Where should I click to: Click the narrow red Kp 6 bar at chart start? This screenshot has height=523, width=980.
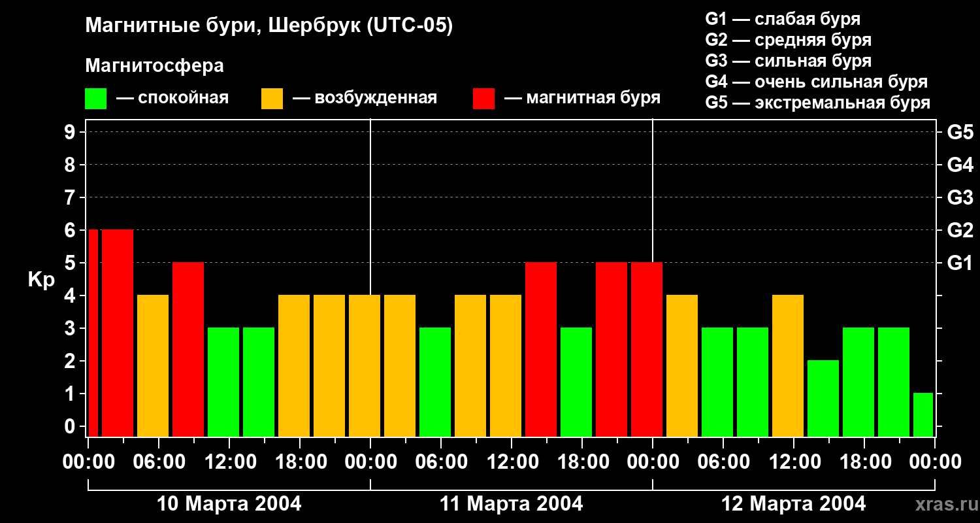click(93, 333)
